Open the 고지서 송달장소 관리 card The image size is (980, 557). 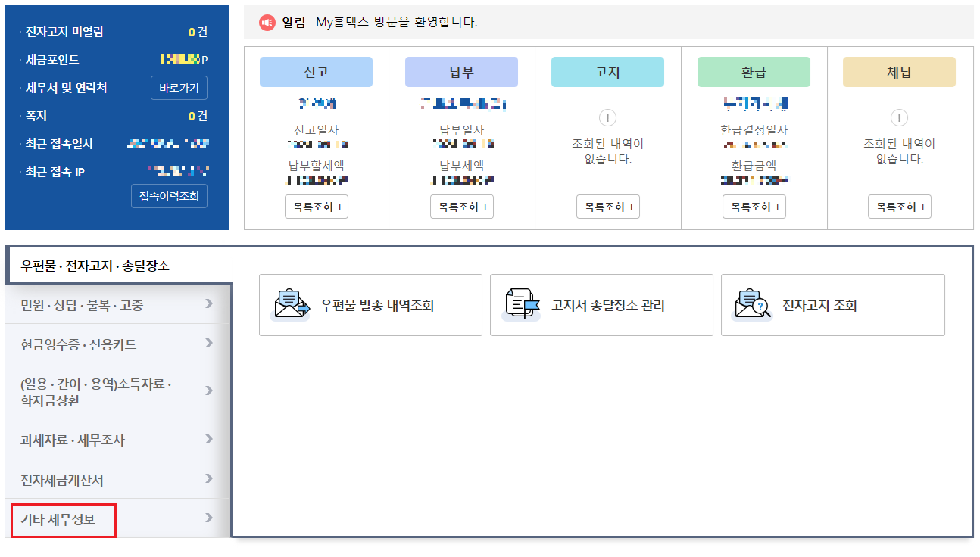click(601, 305)
